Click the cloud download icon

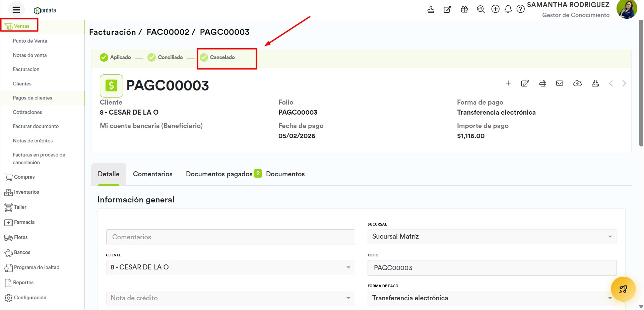point(577,83)
